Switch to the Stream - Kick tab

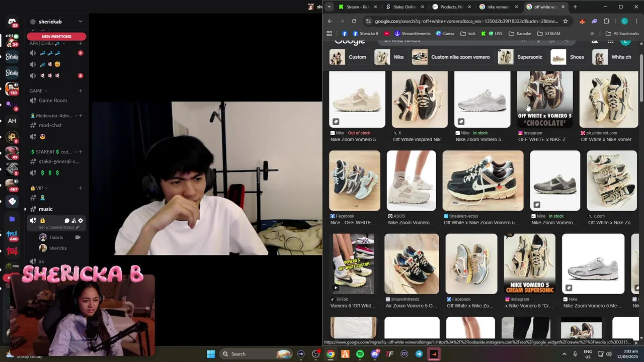[357, 7]
